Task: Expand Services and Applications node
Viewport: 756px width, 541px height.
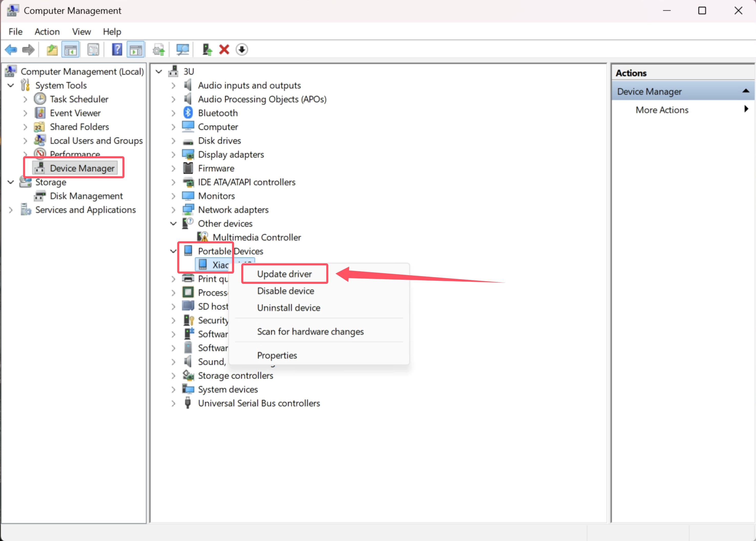Action: (11, 210)
